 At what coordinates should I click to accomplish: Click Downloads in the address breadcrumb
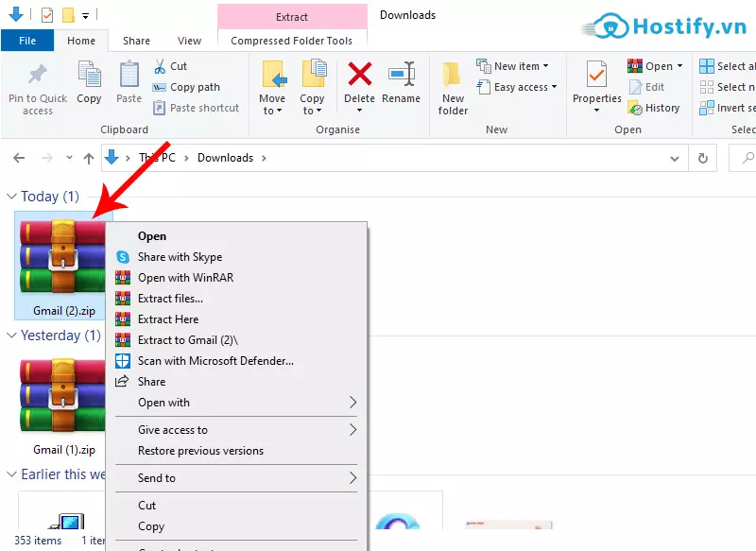pyautogui.click(x=225, y=158)
